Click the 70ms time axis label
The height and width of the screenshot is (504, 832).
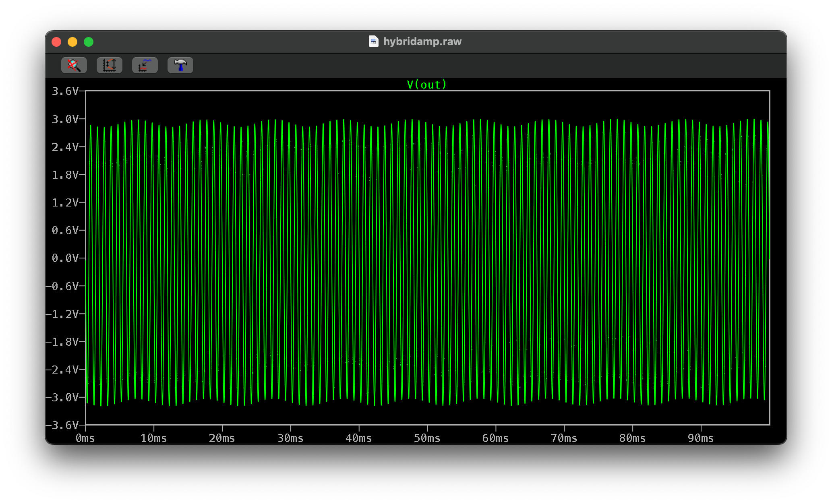pos(564,438)
